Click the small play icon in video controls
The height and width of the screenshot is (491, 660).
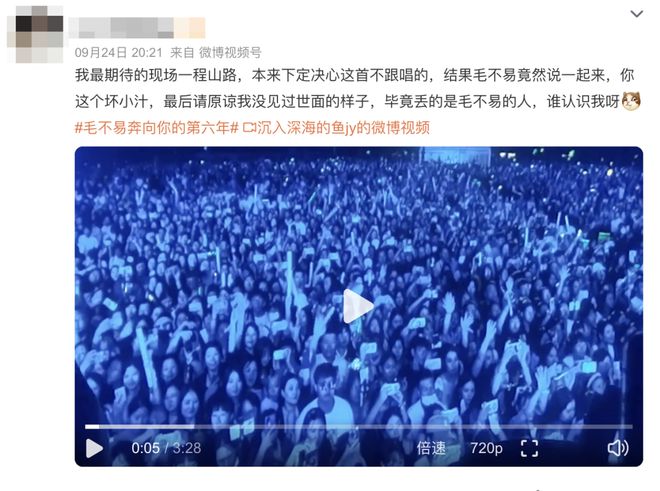tap(94, 448)
